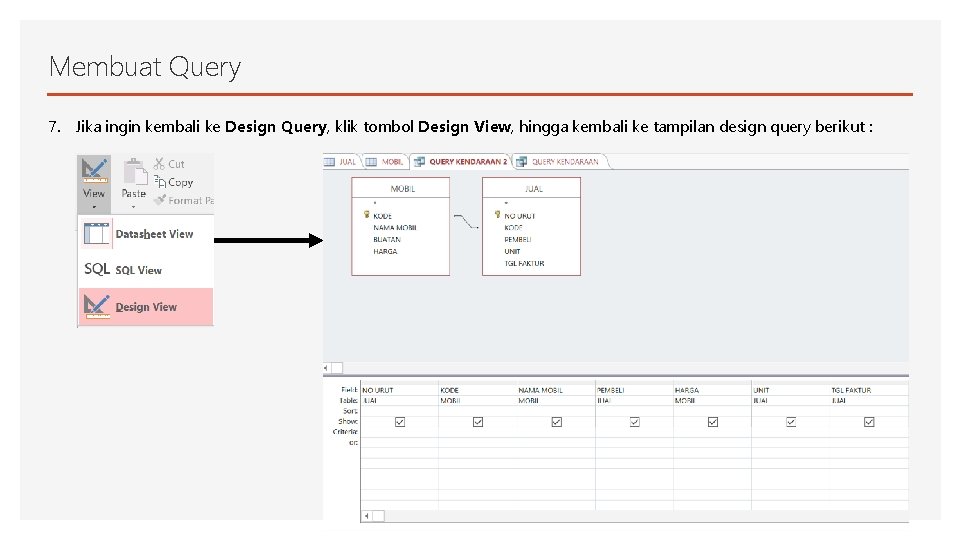960x540 pixels.
Task: Select NO URUT field in JUAL table
Action: coord(519,216)
